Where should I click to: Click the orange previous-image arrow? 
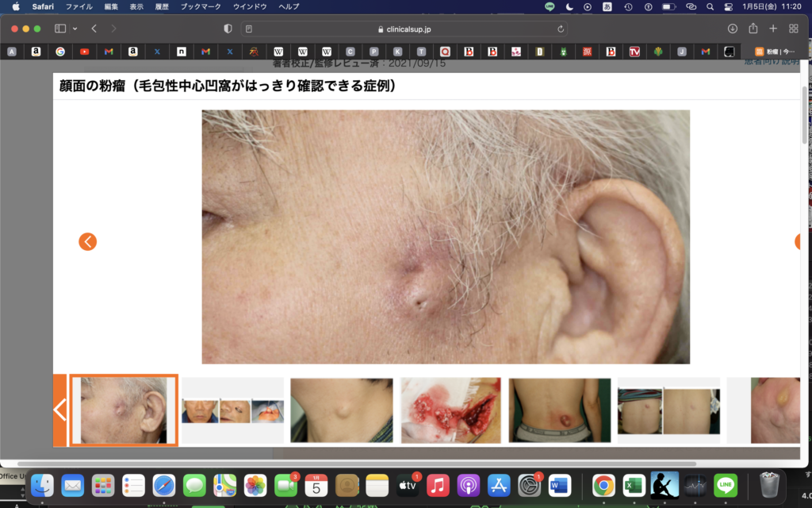coord(87,241)
